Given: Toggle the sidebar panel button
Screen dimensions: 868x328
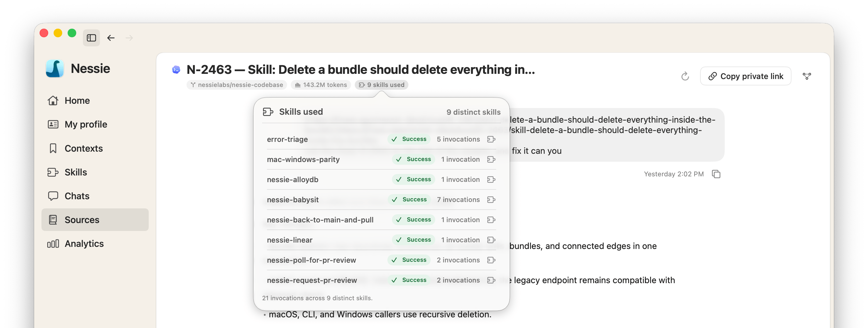Looking at the screenshot, I should point(91,38).
